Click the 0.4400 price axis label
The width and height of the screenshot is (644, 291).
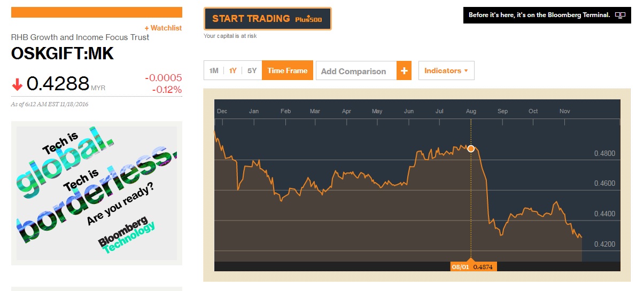click(x=604, y=214)
